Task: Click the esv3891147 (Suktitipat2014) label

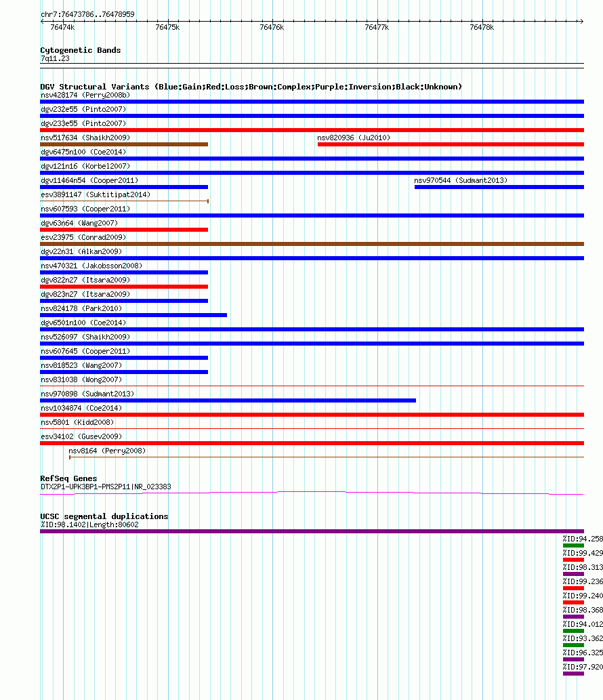Action: click(96, 195)
